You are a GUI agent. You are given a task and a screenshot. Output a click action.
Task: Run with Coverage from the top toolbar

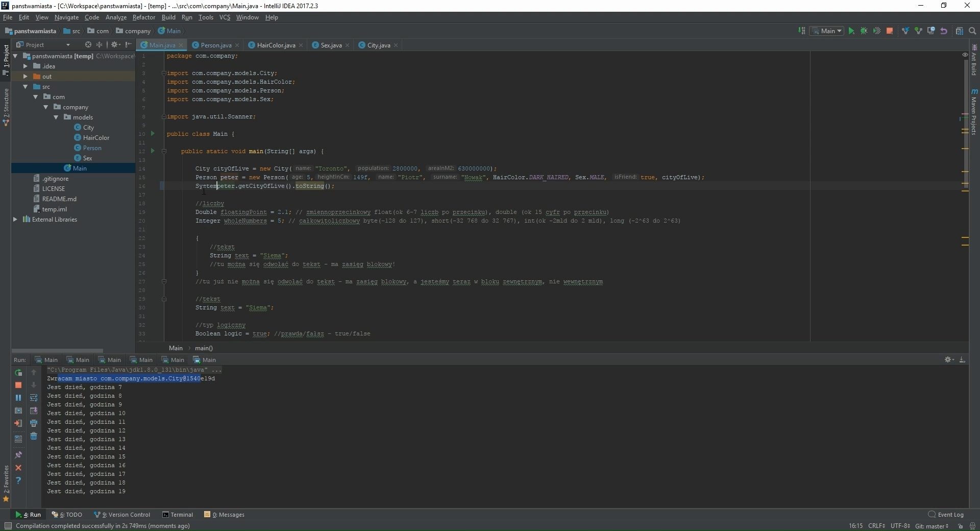click(876, 31)
